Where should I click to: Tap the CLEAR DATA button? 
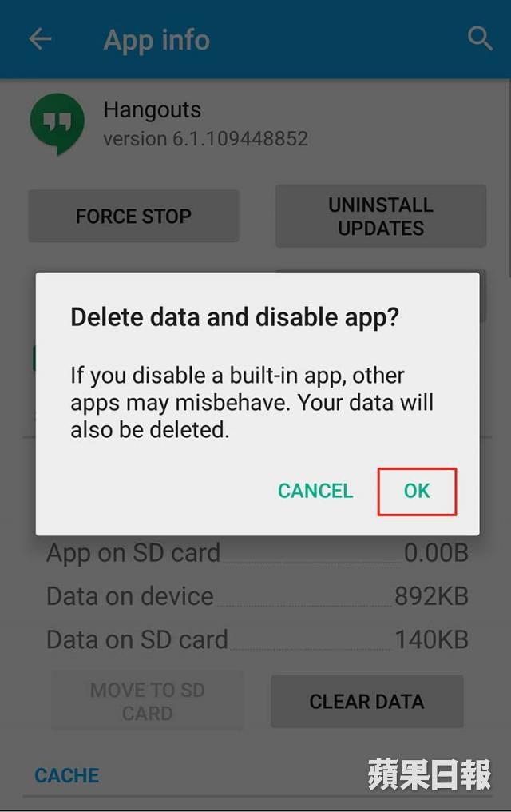[366, 701]
